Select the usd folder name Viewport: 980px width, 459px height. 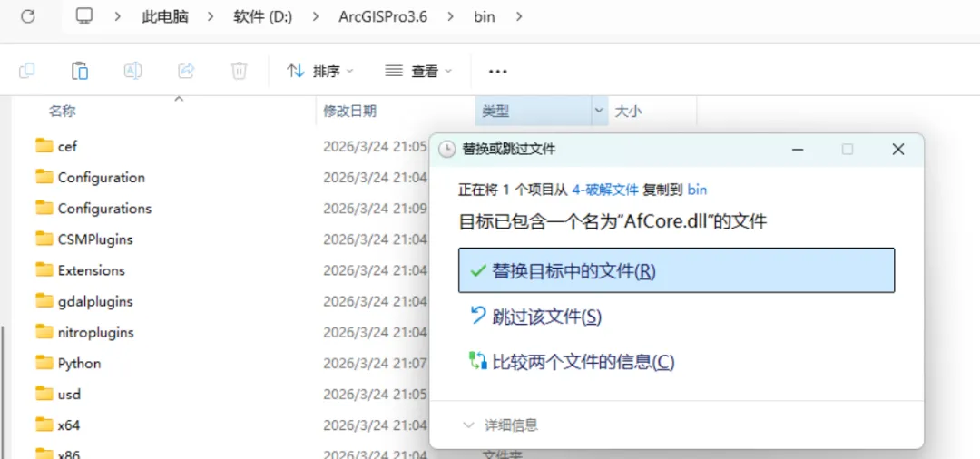[69, 395]
